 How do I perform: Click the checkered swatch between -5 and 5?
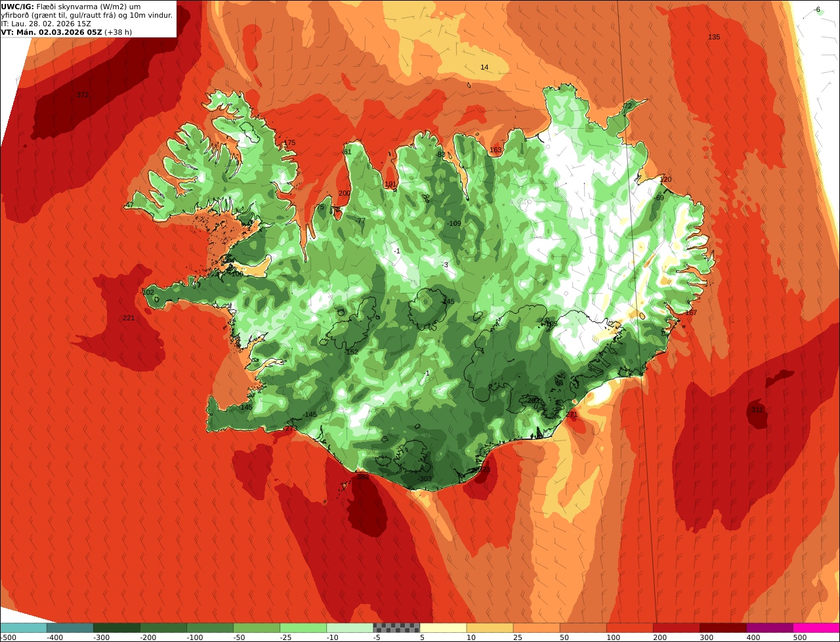coord(396,628)
